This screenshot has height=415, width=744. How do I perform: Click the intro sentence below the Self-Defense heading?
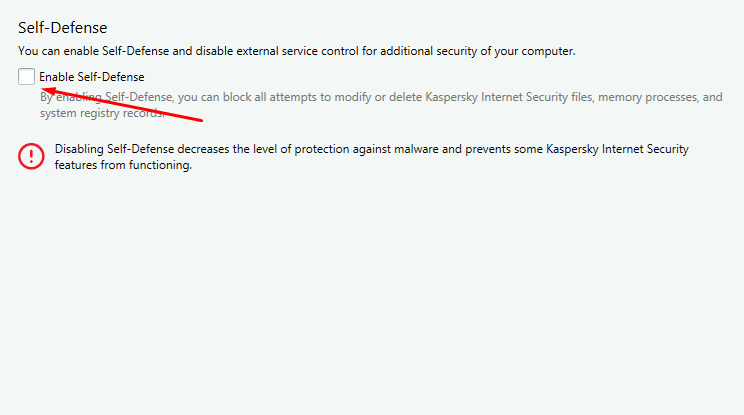(297, 51)
